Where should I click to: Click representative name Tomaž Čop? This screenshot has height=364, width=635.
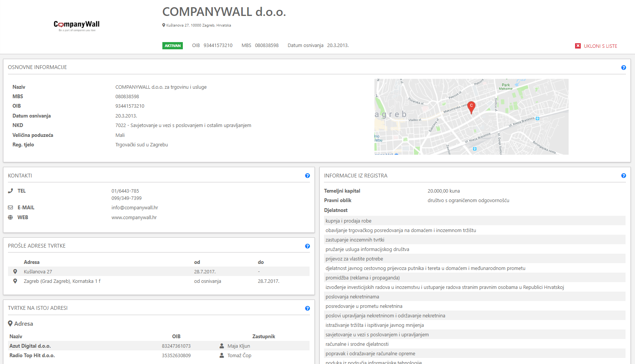239,355
